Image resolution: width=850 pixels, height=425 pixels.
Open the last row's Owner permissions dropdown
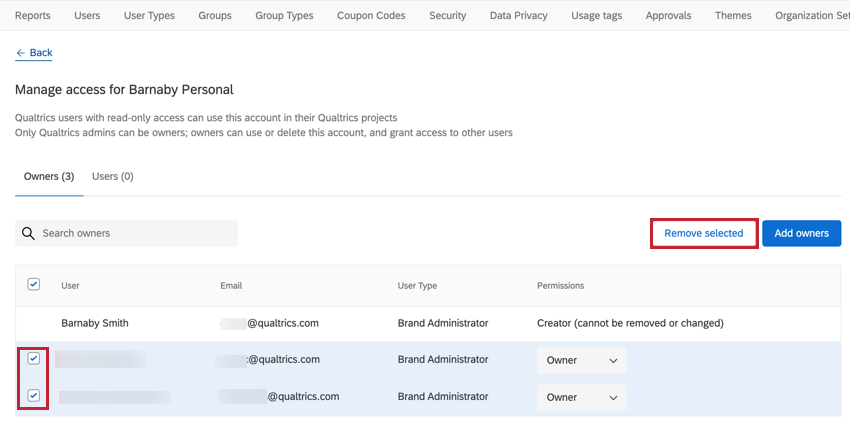[581, 397]
